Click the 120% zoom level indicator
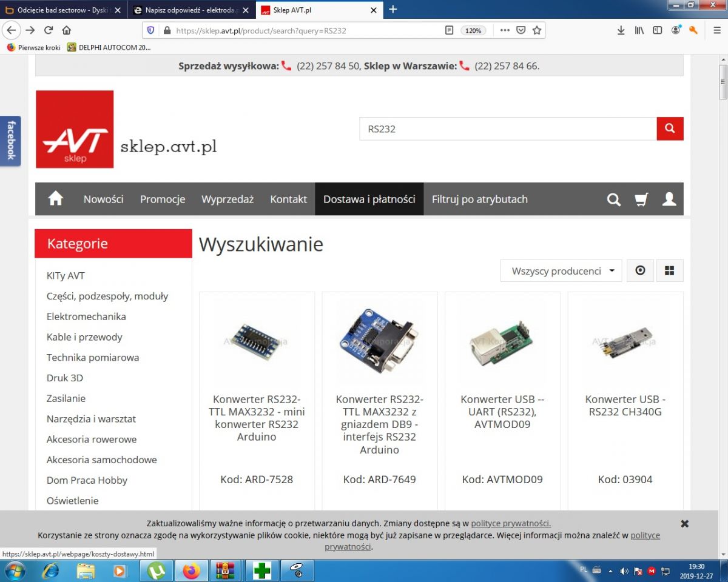Image resolution: width=728 pixels, height=582 pixels. [473, 30]
